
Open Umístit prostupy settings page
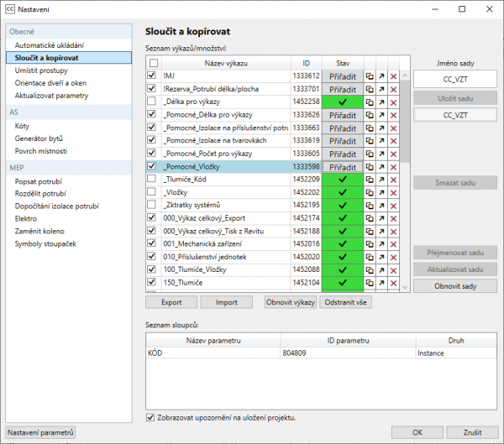41,71
